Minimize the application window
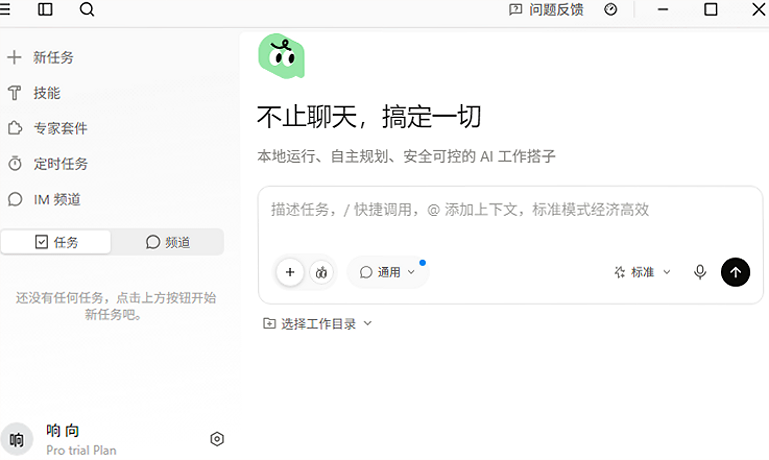 (663, 9)
